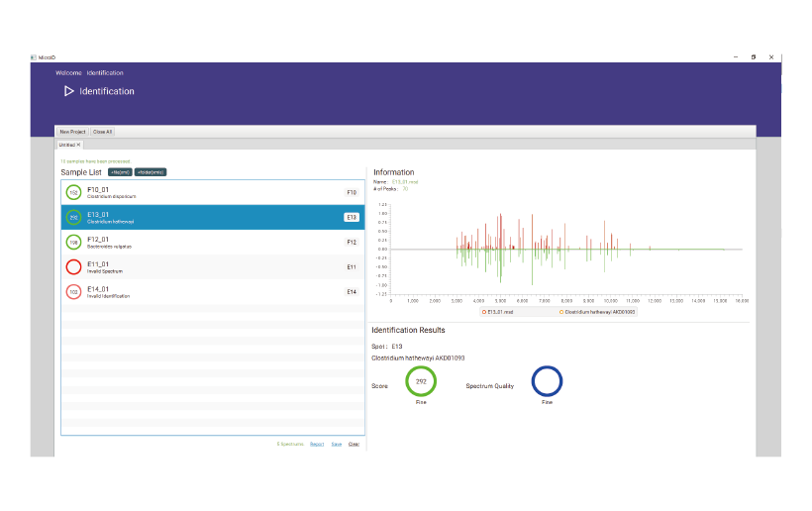Click the F10_01 green score circle
This screenshot has height=511, width=812.
(73, 192)
